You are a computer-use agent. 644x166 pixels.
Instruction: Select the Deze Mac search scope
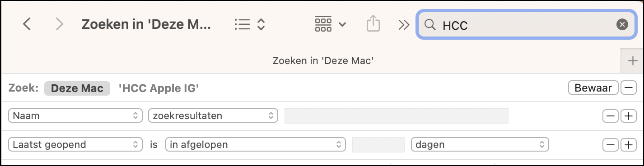pyautogui.click(x=77, y=88)
